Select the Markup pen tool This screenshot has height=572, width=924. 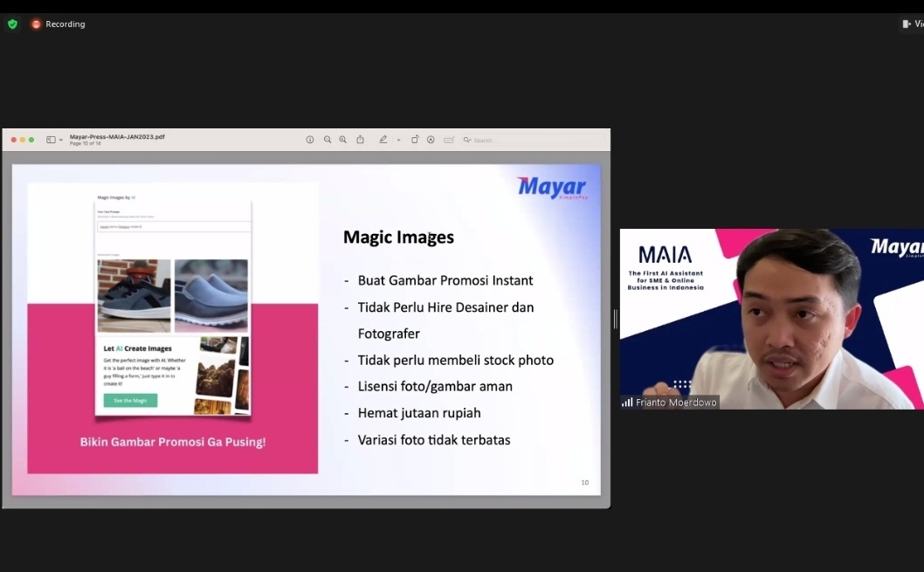click(x=383, y=140)
